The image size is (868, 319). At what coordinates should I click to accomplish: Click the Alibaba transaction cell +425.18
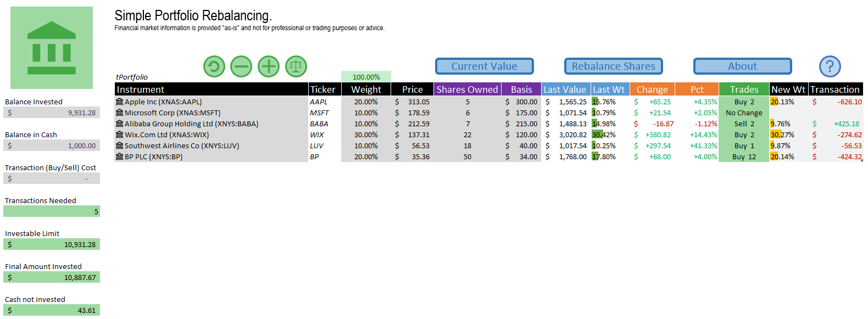836,124
